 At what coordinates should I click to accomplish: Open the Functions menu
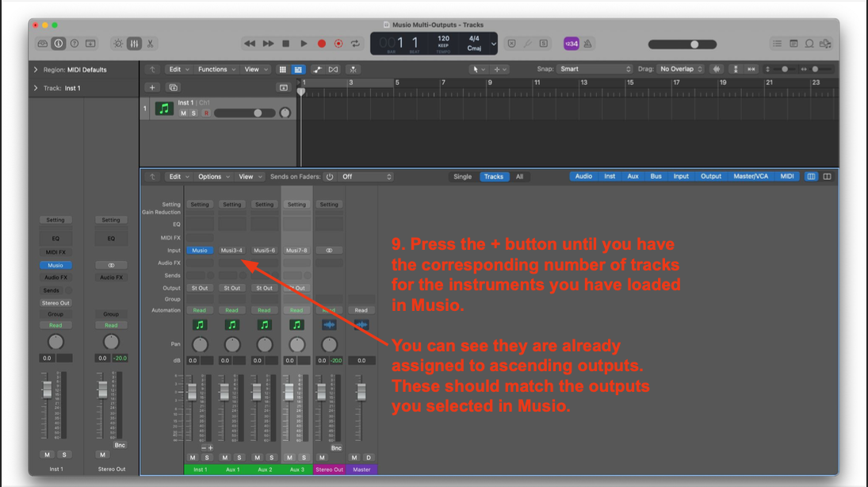point(216,69)
